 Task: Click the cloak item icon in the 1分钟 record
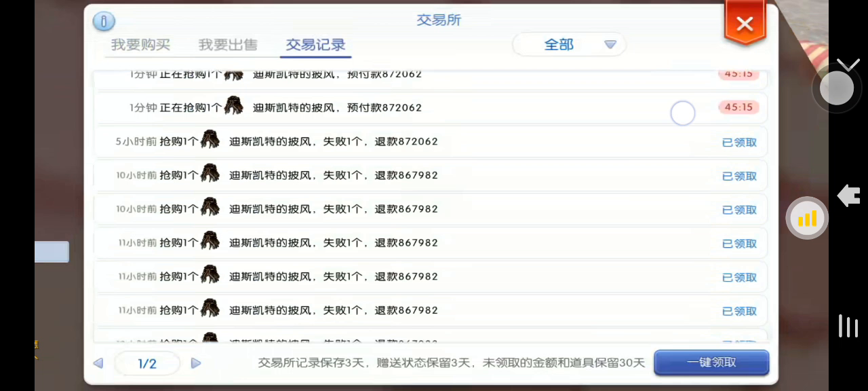[x=234, y=107]
